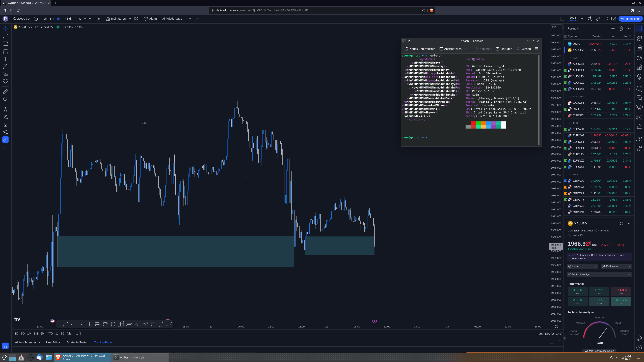644x362 pixels.
Task: Toggle the magnet mode tool
Action: tap(5, 109)
